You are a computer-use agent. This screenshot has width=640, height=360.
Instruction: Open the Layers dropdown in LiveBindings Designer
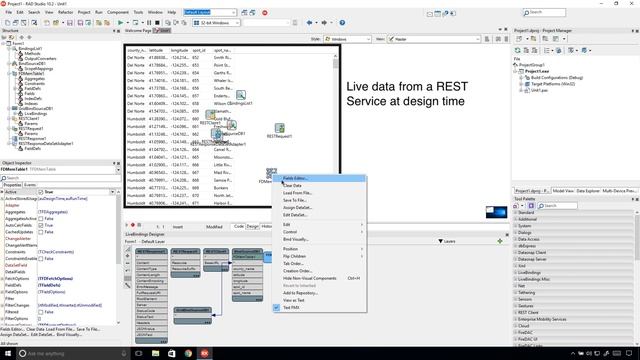pos(447,241)
